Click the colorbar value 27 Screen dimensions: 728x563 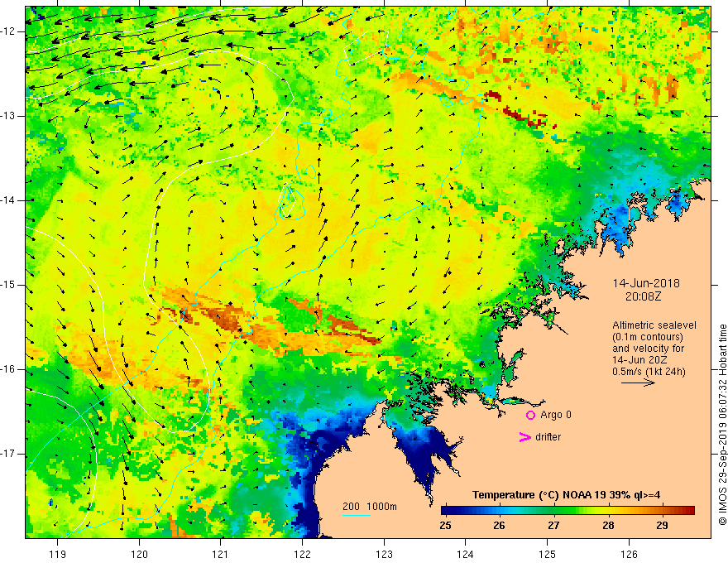[x=553, y=526]
